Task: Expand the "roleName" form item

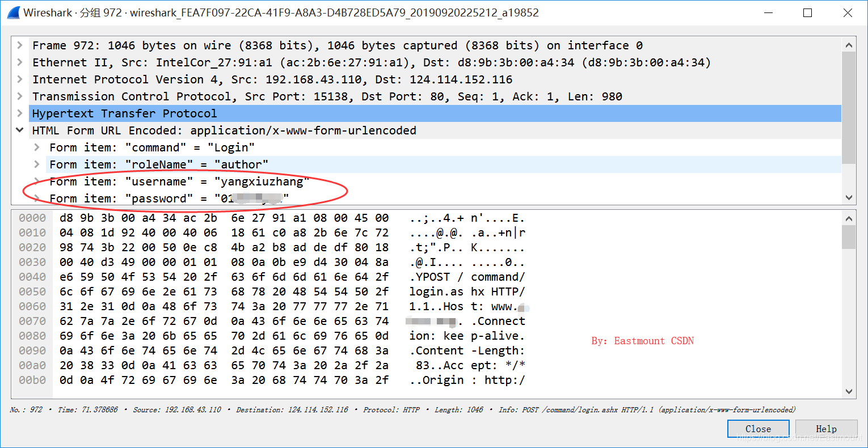Action: 37,164
